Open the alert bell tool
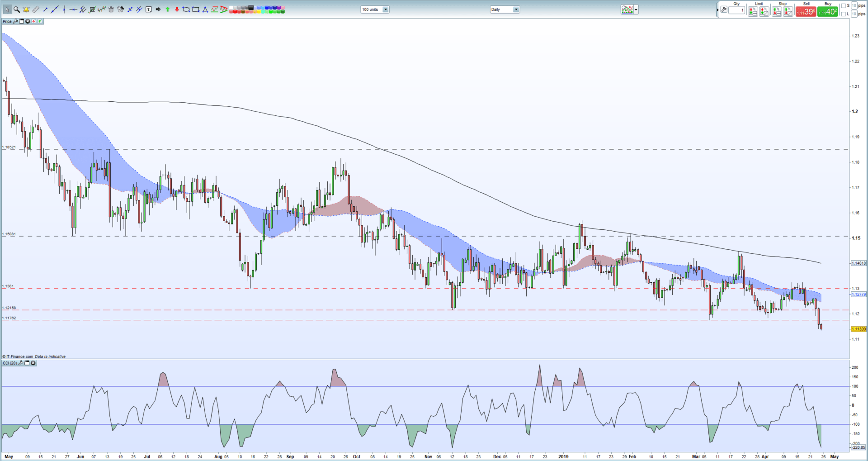Image resolution: width=868 pixels, height=461 pixels. (x=26, y=9)
